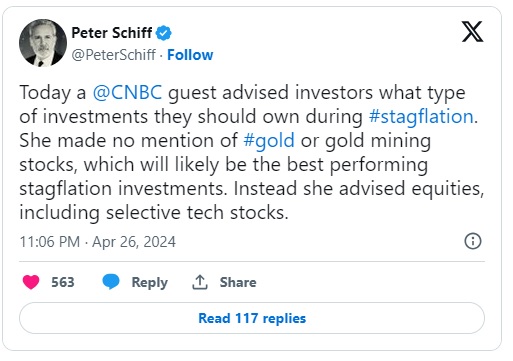Click the 563 likes count
The width and height of the screenshot is (513, 361).
pos(63,282)
